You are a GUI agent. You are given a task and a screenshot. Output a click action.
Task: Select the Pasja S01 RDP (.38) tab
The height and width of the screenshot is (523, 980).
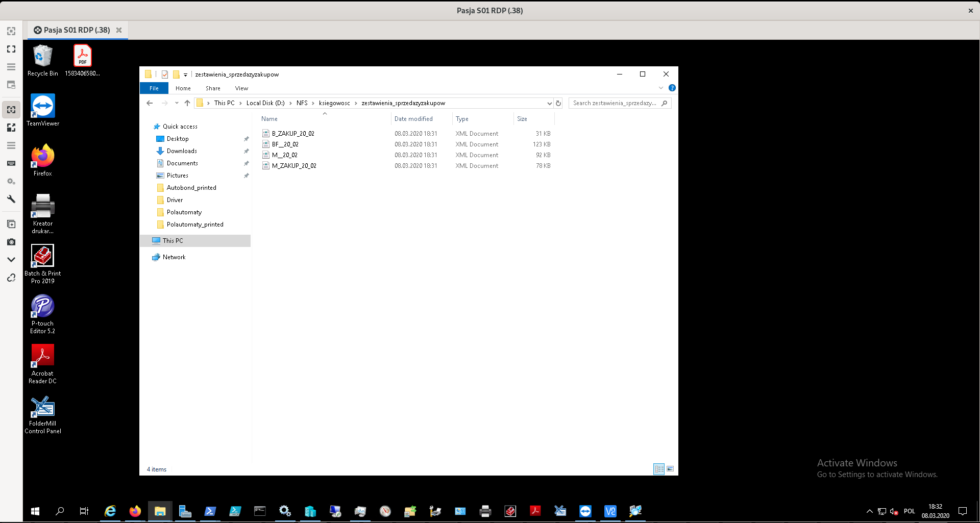[77, 30]
